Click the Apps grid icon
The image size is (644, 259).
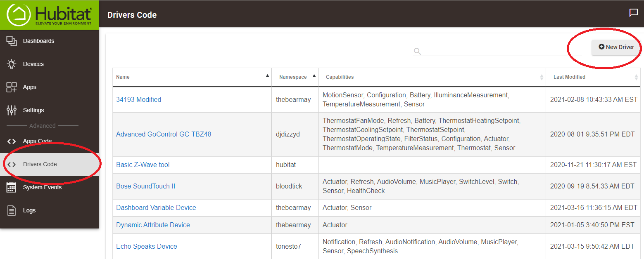(x=12, y=87)
